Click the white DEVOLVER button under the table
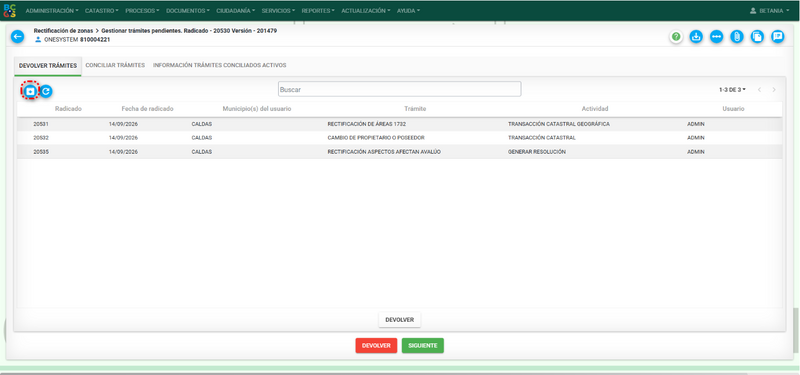 (399, 320)
